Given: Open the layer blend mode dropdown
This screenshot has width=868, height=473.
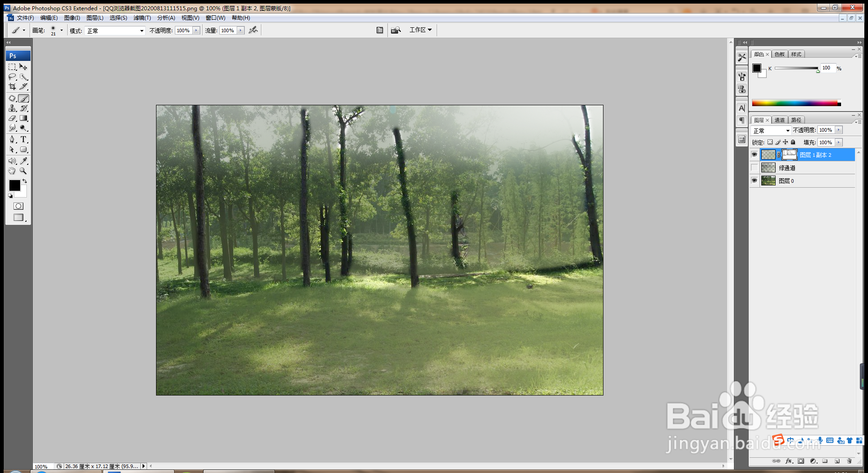Looking at the screenshot, I should (771, 130).
